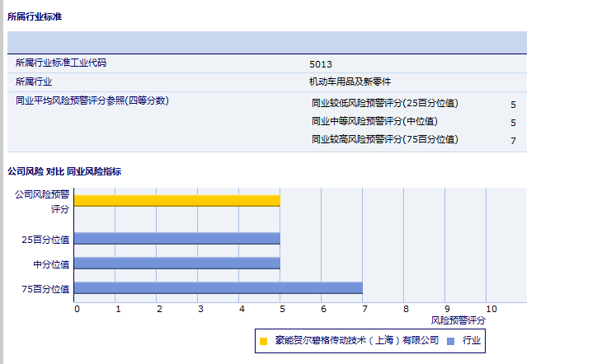Select the 同业中等风险预警评分(中位值) entry
The width and height of the screenshot is (597, 364).
point(374,122)
